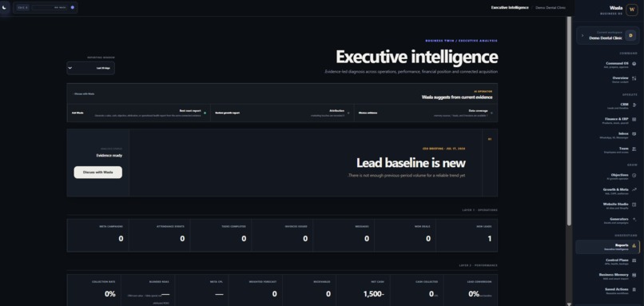Expand the Demo Dental Clinic workspace switcher
644x306 pixels.
(609, 36)
